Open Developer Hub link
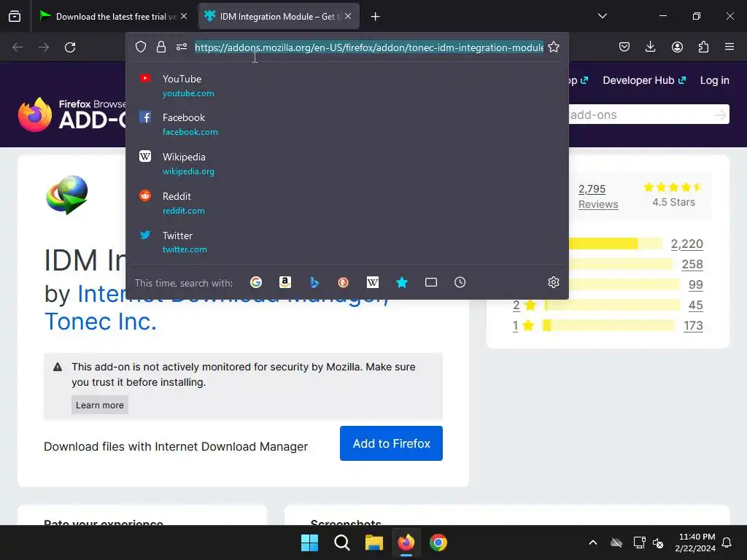Screen dimensions: 747x560 click(644, 80)
